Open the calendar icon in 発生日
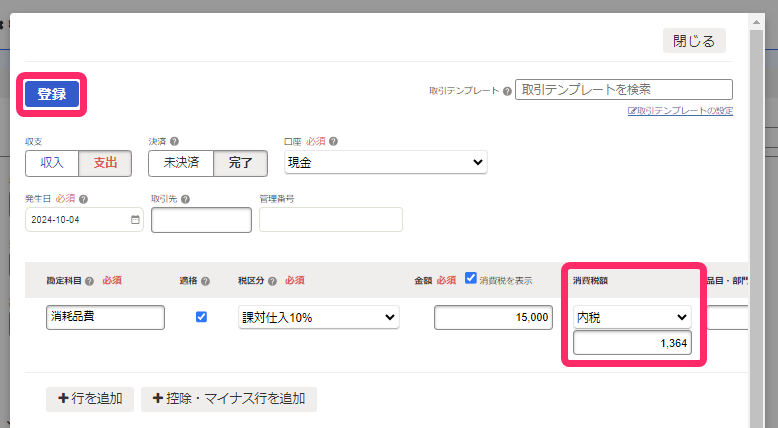This screenshot has width=778, height=428. [x=135, y=220]
